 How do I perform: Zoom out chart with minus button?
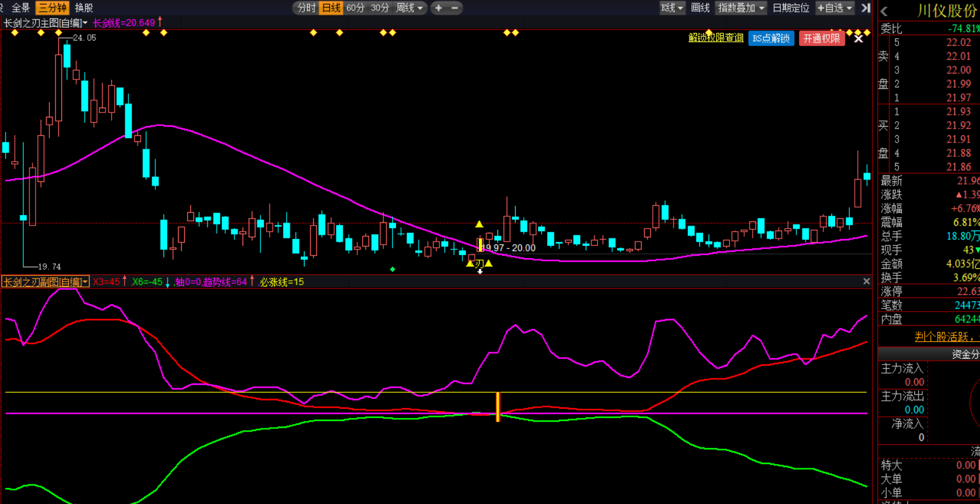pyautogui.click(x=455, y=8)
